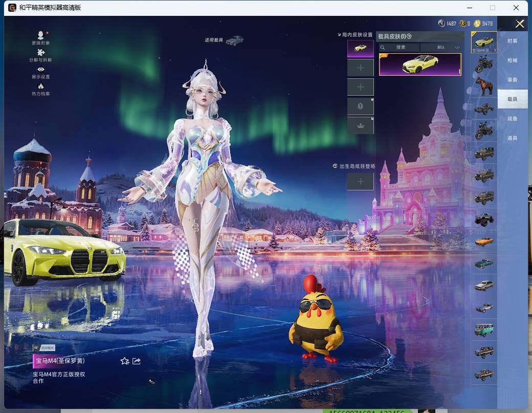Add an item in the 出生岛炫目登场 plus slot
532x413 pixels.
tap(360, 182)
